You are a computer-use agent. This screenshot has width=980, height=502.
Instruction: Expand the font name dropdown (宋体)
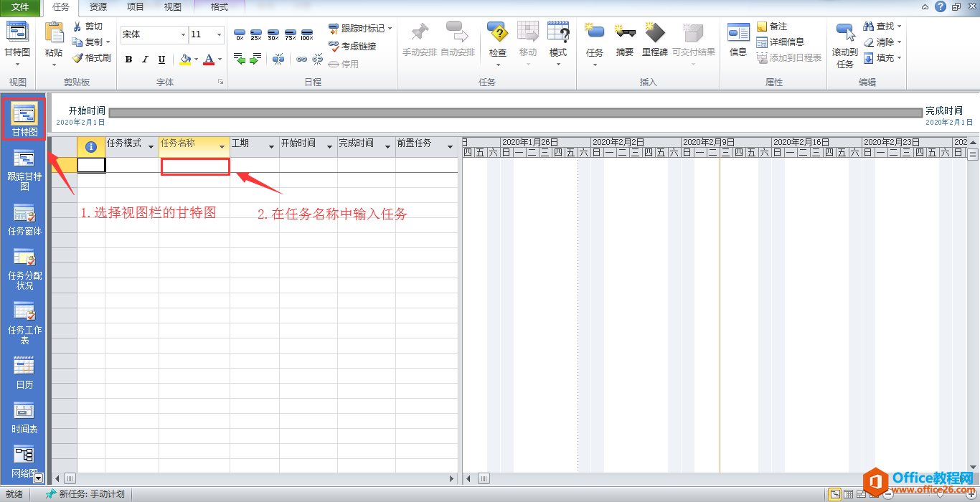[183, 34]
